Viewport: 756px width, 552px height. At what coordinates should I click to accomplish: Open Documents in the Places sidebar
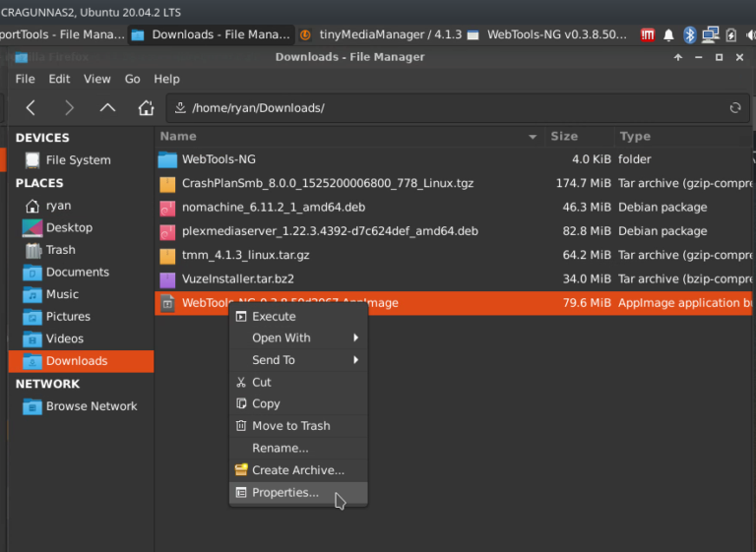[x=81, y=273]
